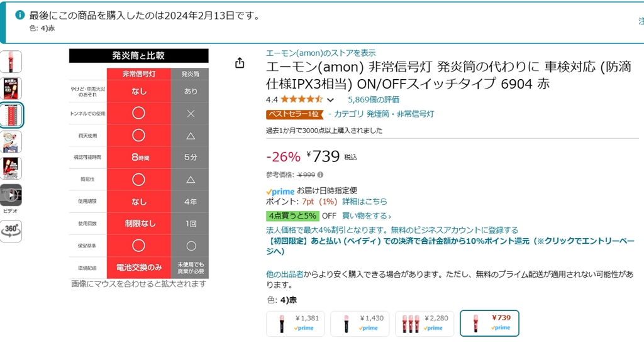Screen dimensions: 644x348
Task: Click the five-star rating icons
Action: click(301, 99)
